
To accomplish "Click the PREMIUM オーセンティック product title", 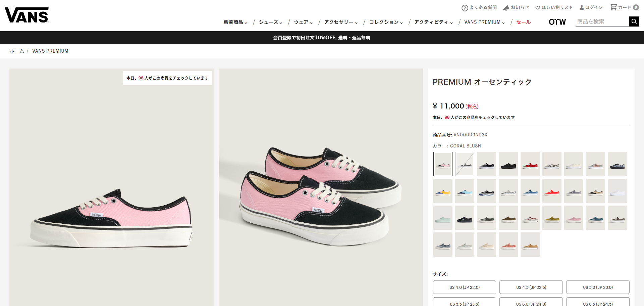I will point(482,82).
